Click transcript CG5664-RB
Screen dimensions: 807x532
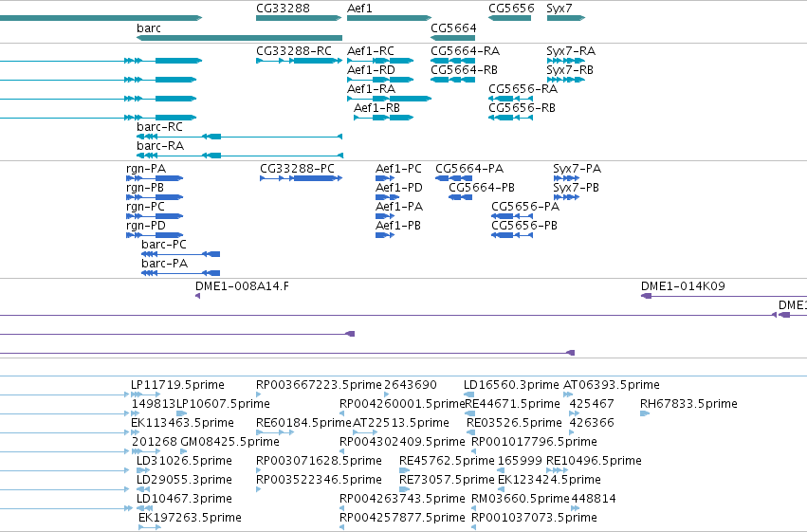[453, 80]
